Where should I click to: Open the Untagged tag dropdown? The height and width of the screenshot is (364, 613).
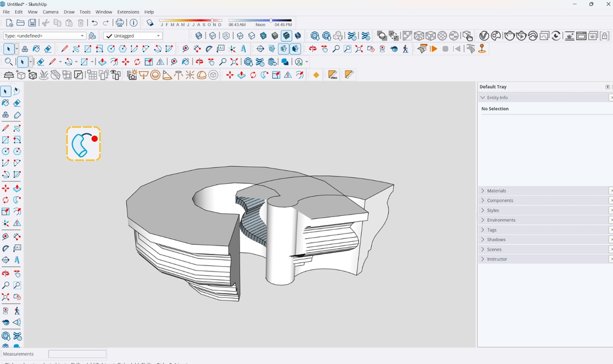tap(133, 36)
